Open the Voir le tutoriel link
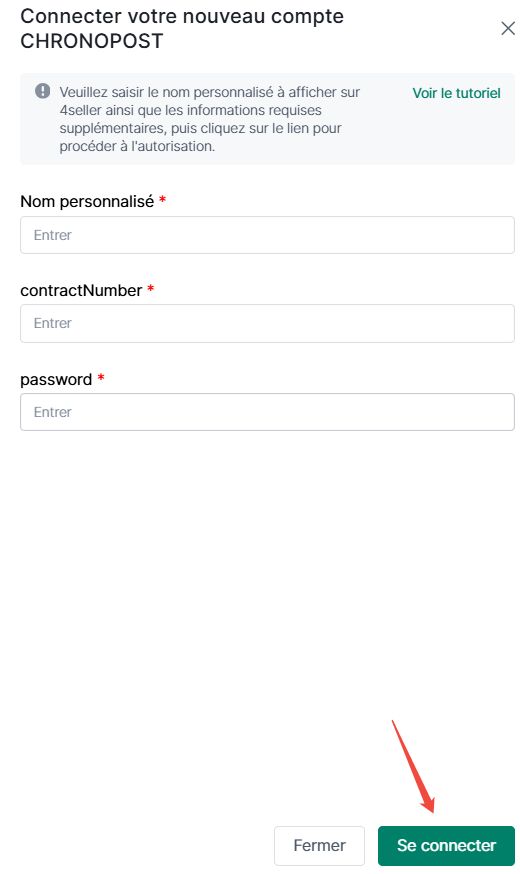This screenshot has height=874, width=520. coord(456,93)
